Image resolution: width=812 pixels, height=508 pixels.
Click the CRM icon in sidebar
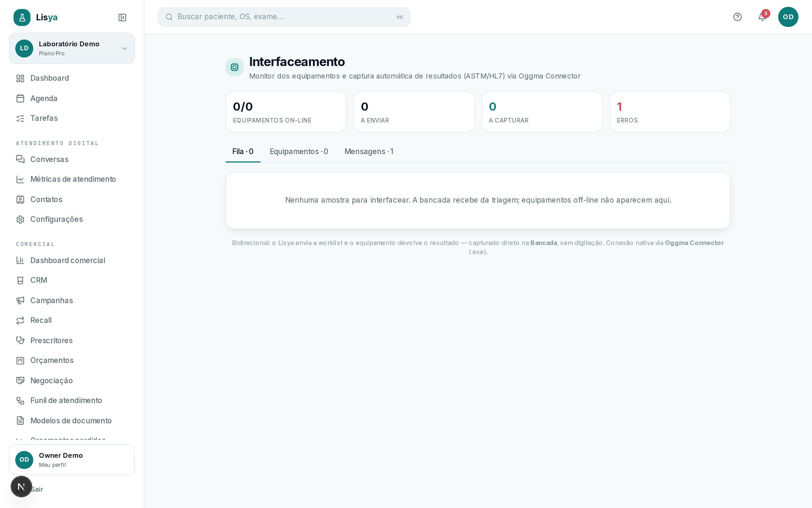[20, 280]
